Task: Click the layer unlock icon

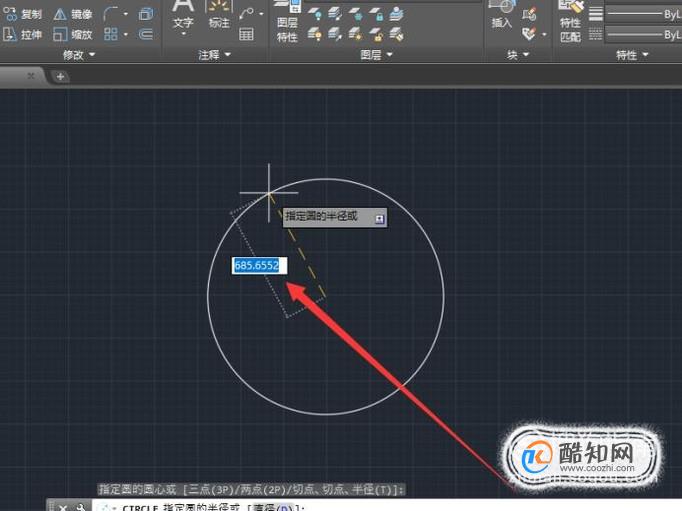Action: tap(377, 34)
